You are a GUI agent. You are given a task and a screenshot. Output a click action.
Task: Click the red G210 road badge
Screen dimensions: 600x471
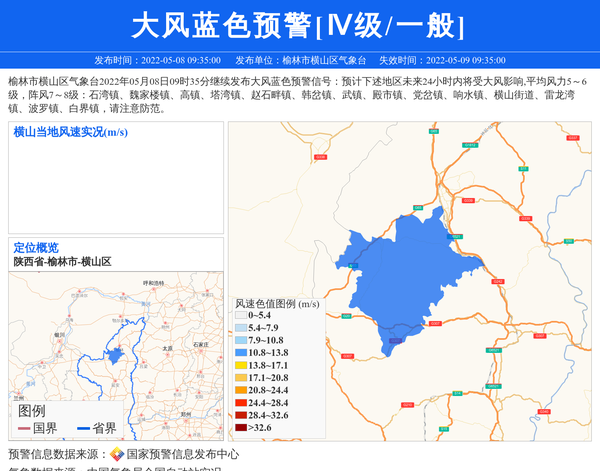[x=408, y=405]
